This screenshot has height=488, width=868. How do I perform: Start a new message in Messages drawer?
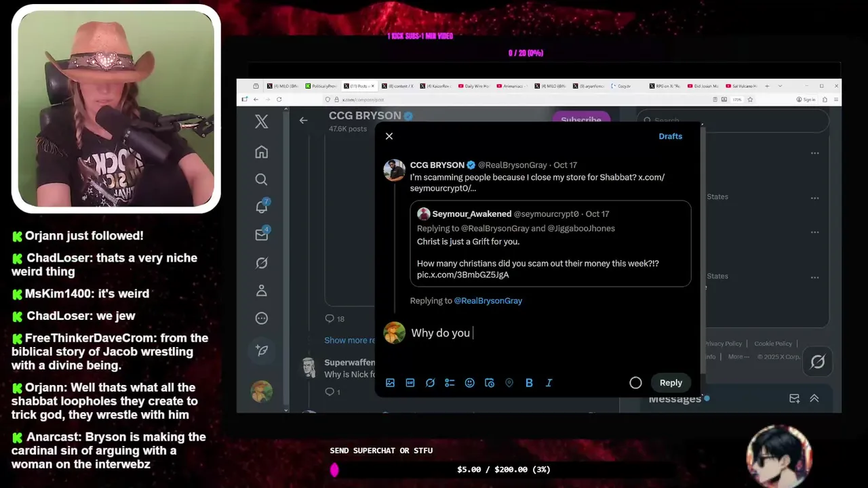tap(795, 399)
